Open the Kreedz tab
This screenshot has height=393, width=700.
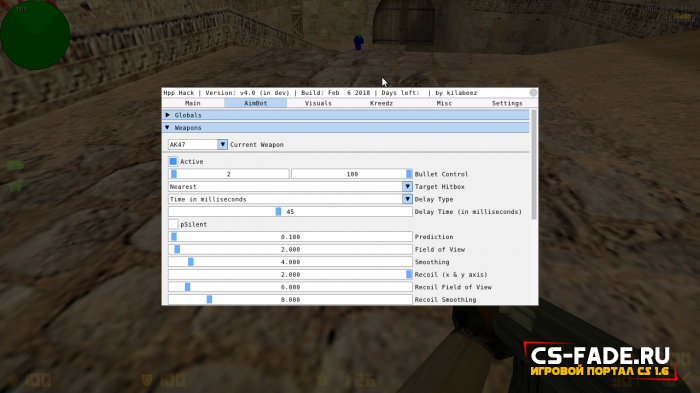point(381,103)
